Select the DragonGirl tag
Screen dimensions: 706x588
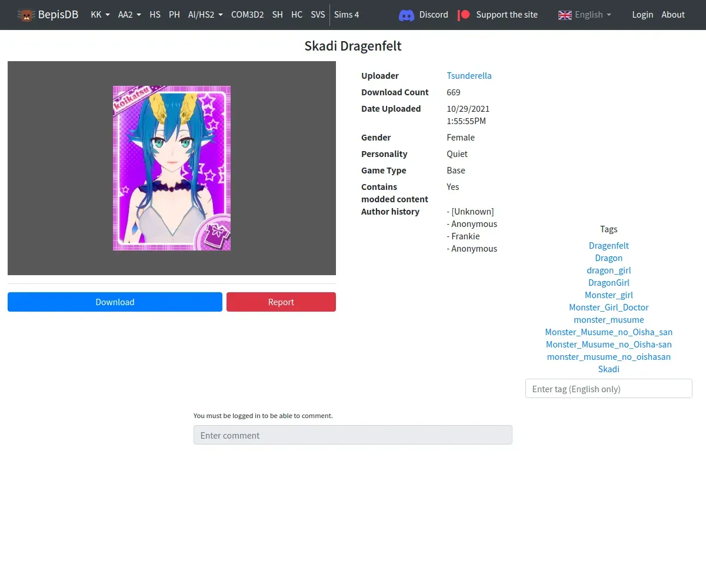[x=609, y=283]
